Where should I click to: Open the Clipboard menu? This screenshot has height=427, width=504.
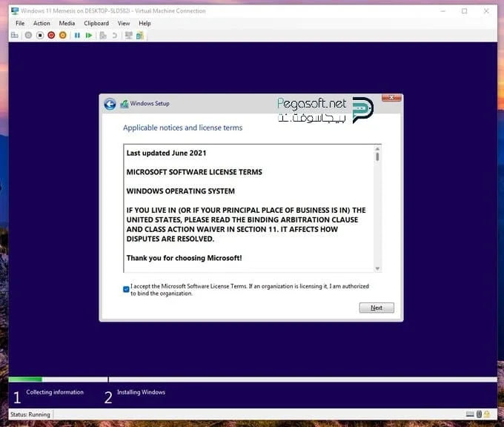click(96, 24)
